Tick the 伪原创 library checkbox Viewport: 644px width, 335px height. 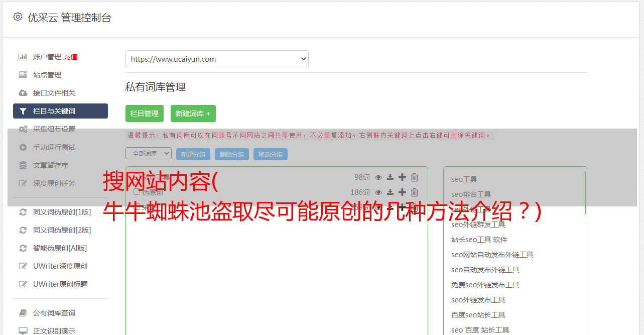pos(137,192)
